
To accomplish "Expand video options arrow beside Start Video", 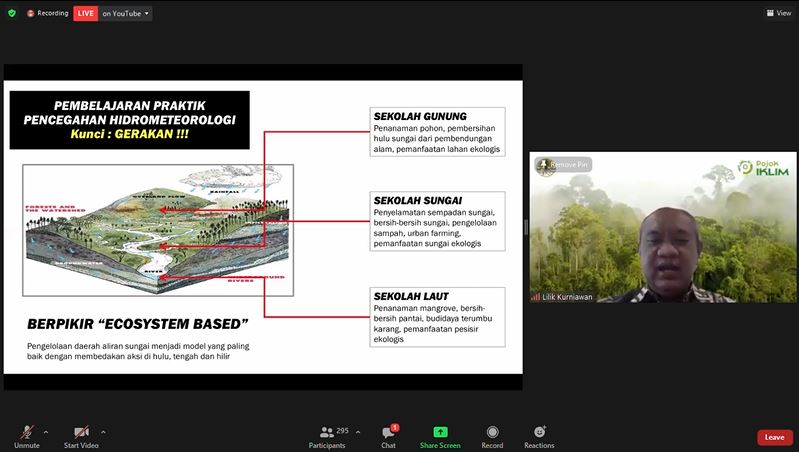I will point(103,432).
